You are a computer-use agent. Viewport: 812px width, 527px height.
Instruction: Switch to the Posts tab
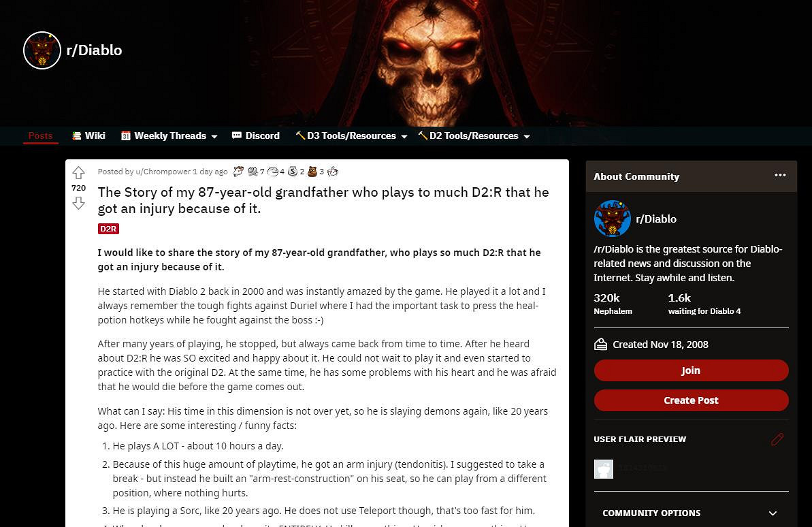coord(40,135)
